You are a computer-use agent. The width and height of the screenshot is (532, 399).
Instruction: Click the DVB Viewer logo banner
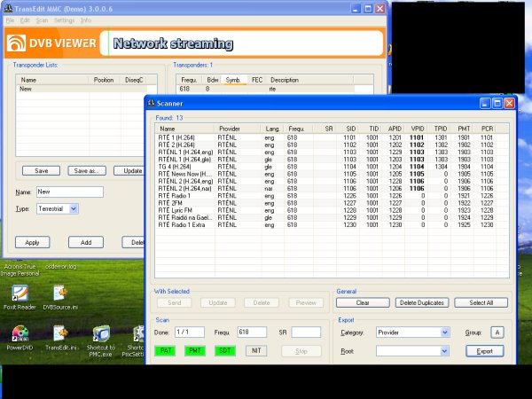click(52, 43)
